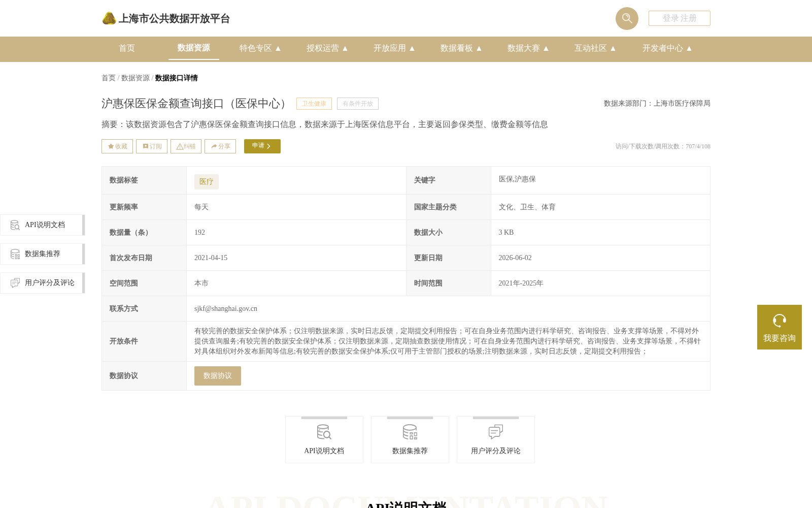Click time range 2021年-2025年
Image resolution: width=812 pixels, height=508 pixels.
[x=521, y=283]
